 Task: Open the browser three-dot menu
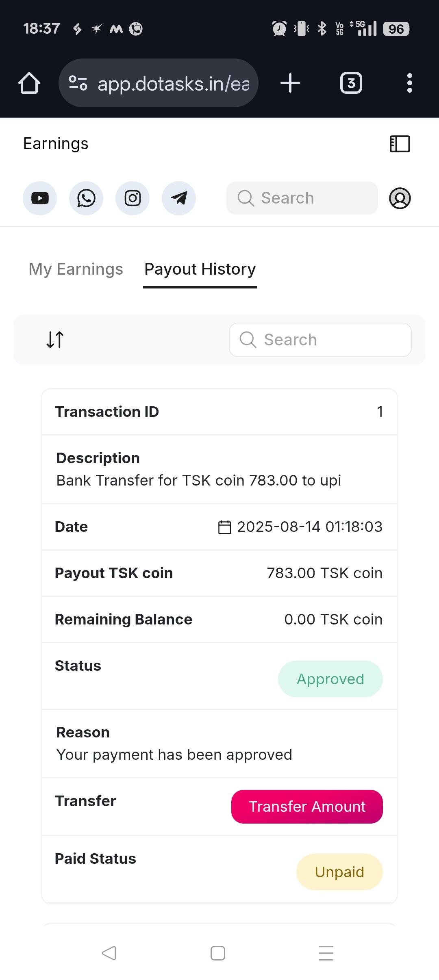[410, 83]
